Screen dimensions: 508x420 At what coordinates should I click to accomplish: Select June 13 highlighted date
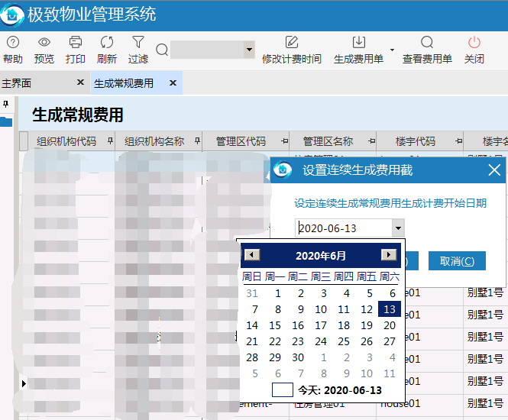(390, 309)
